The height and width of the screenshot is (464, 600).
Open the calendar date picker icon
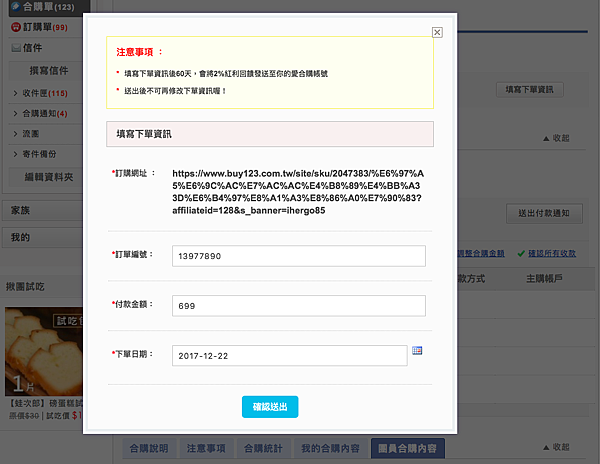(x=417, y=350)
